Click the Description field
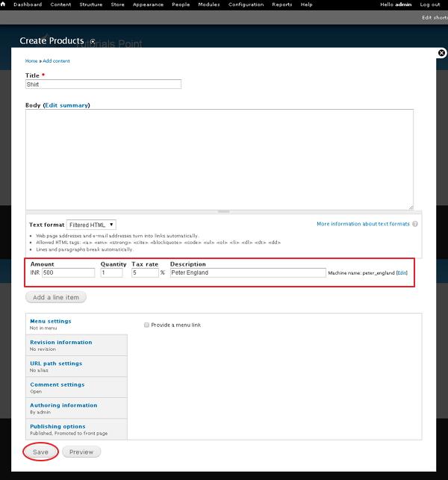Screen dimensions: 448x480 [x=248, y=272]
